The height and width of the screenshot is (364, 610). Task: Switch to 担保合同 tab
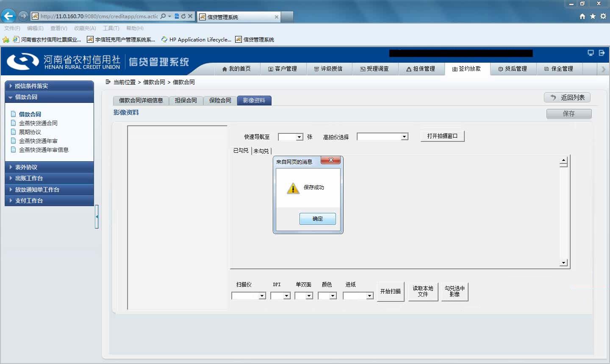click(x=186, y=100)
